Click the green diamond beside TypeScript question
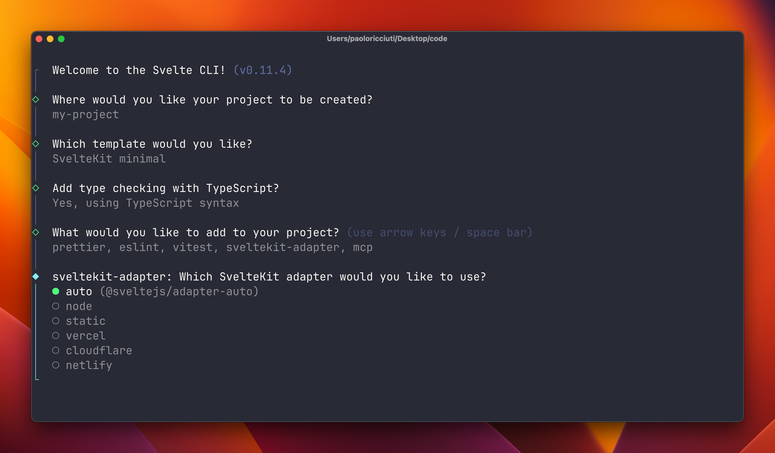 coord(36,188)
